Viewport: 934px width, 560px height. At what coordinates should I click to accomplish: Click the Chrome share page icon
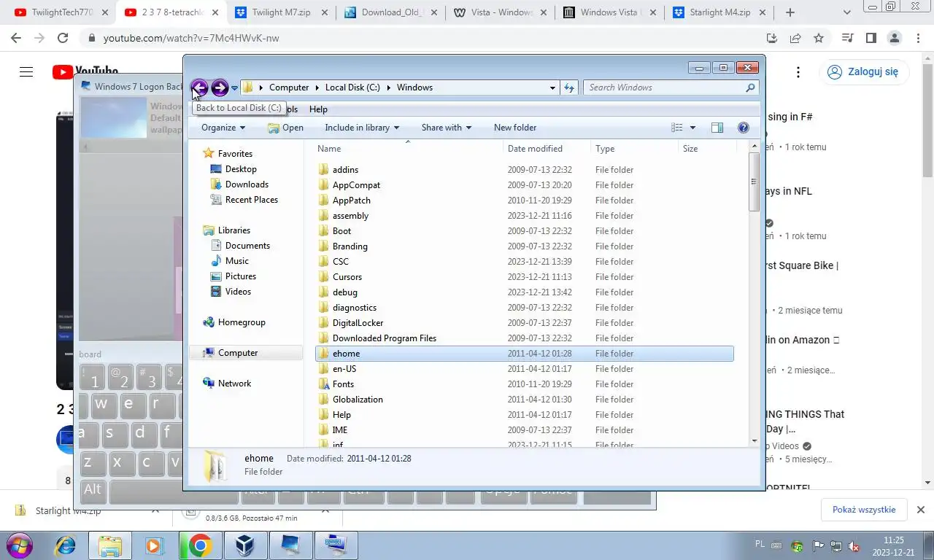point(795,38)
